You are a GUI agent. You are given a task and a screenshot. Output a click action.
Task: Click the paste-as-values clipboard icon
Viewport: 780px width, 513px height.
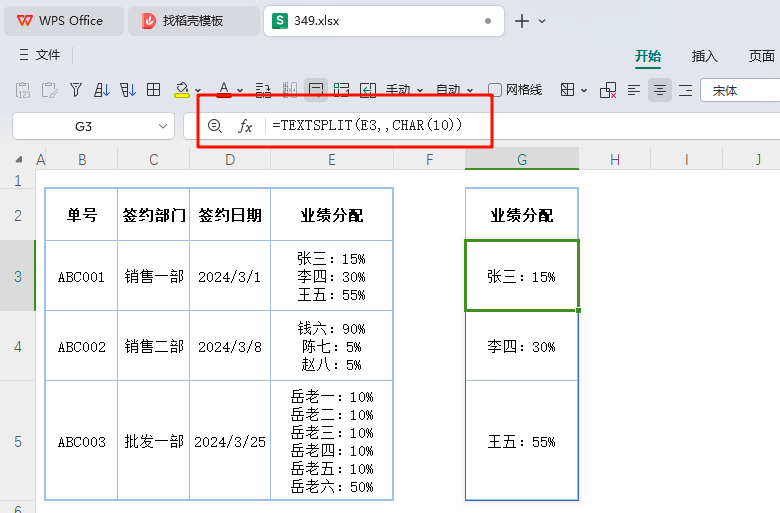pyautogui.click(x=23, y=90)
